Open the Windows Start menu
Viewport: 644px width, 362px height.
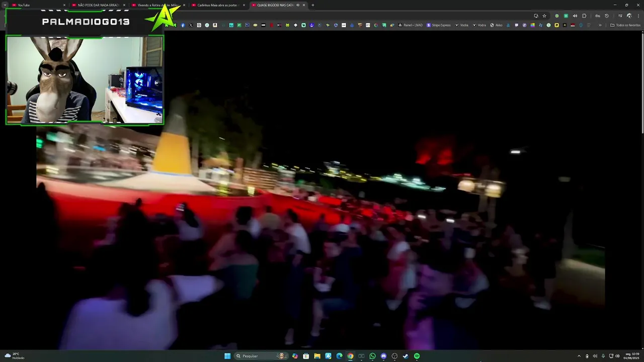227,356
